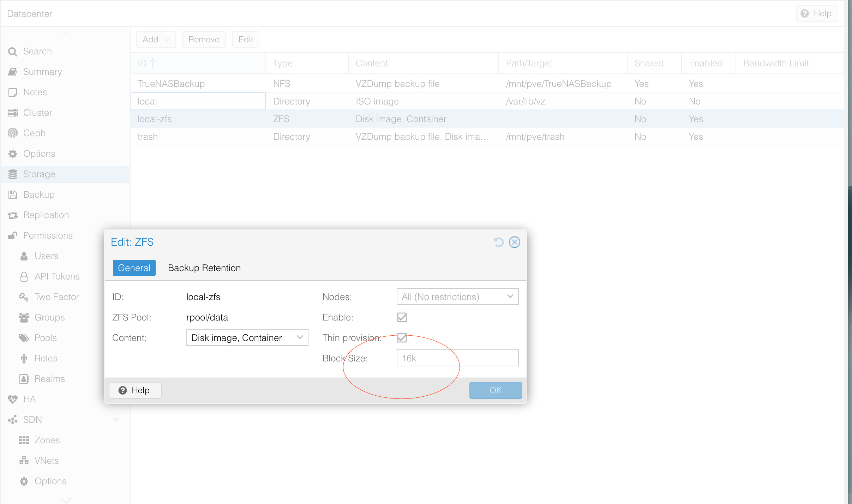Click the Type column header
Viewport: 852px width, 504px height.
coord(307,64)
